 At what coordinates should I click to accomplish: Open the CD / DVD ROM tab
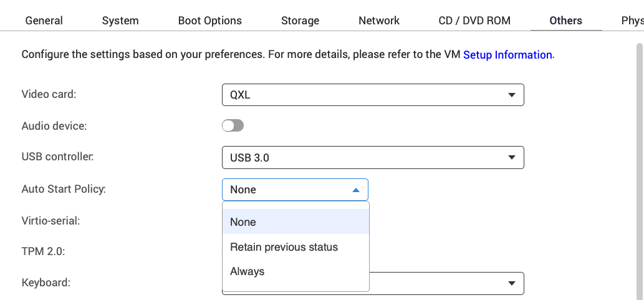click(474, 21)
